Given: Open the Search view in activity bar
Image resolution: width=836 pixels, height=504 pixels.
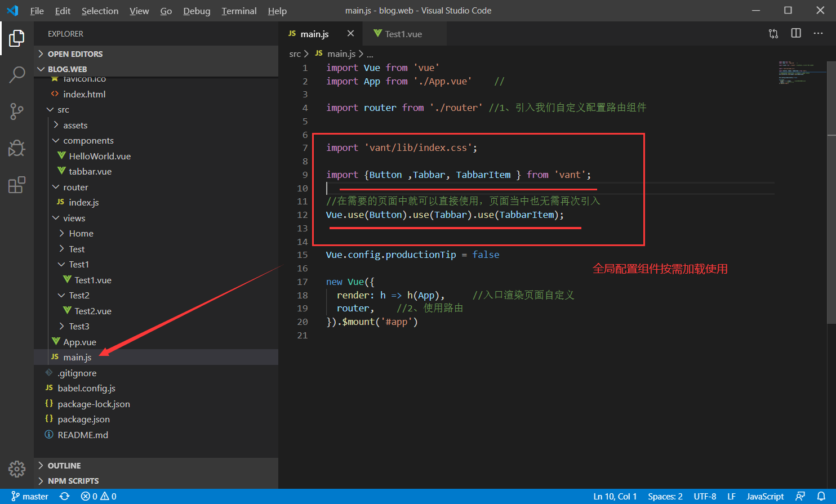Looking at the screenshot, I should (17, 74).
